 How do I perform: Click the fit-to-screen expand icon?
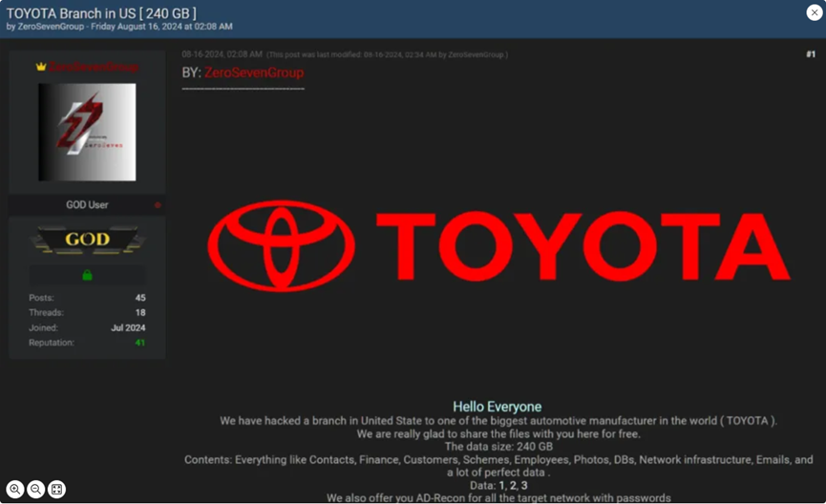[x=56, y=489]
